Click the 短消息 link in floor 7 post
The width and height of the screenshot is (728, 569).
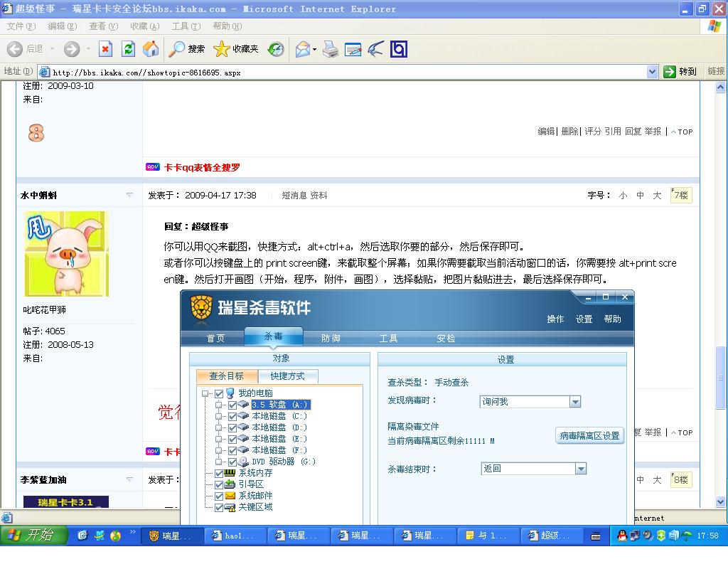click(294, 196)
